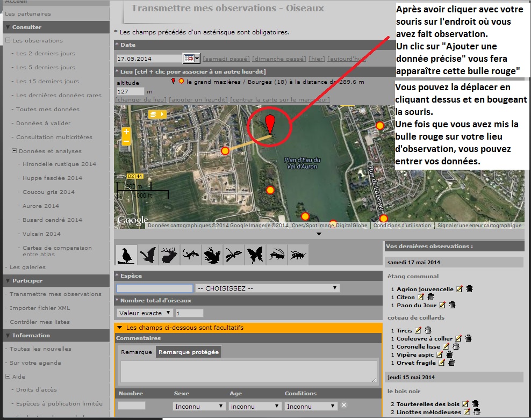Open the map layers yellow button

tap(157, 114)
